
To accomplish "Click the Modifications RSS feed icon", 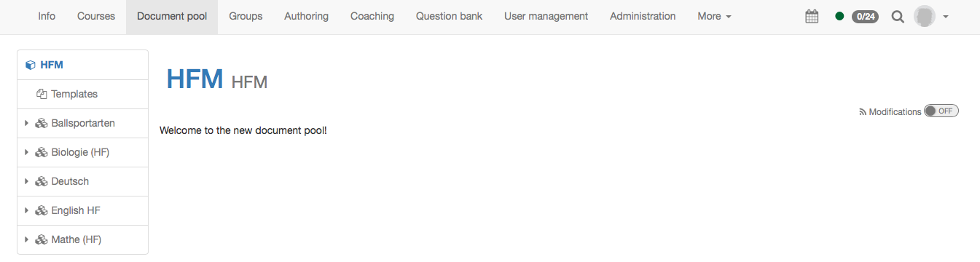I will pos(863,112).
